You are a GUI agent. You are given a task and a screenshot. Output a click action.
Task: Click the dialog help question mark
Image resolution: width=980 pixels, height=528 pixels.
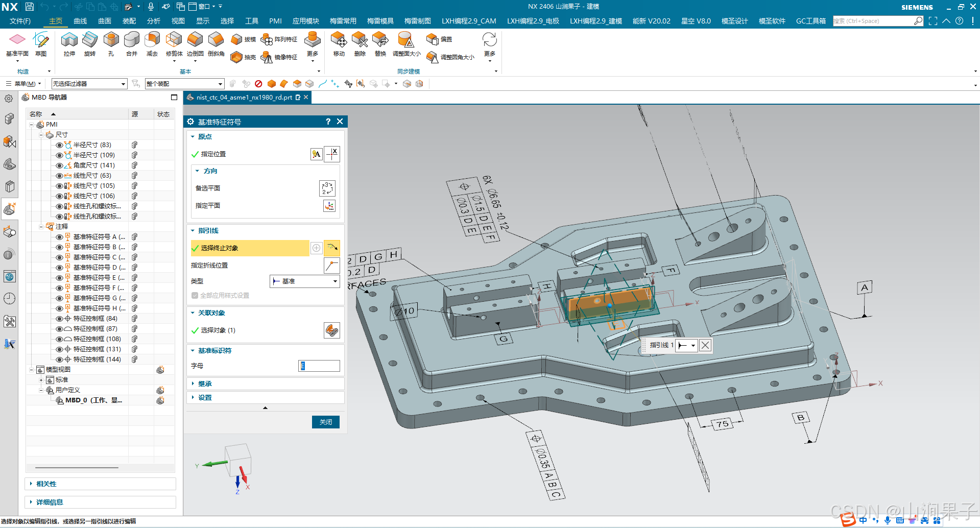tap(328, 122)
